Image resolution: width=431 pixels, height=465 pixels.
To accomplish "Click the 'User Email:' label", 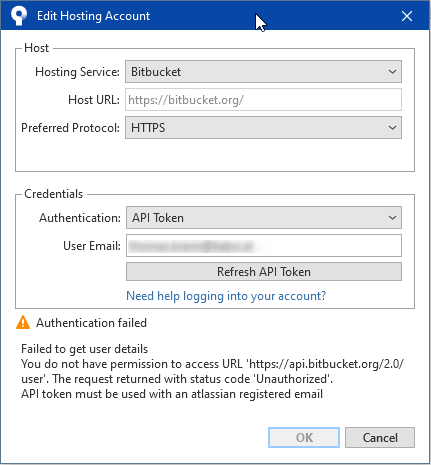I will click(x=92, y=246).
